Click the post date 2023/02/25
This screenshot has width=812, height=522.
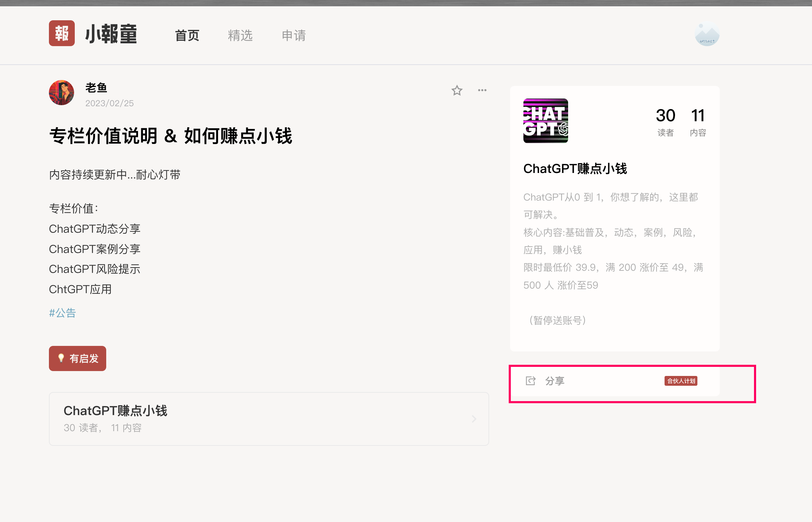pyautogui.click(x=109, y=103)
